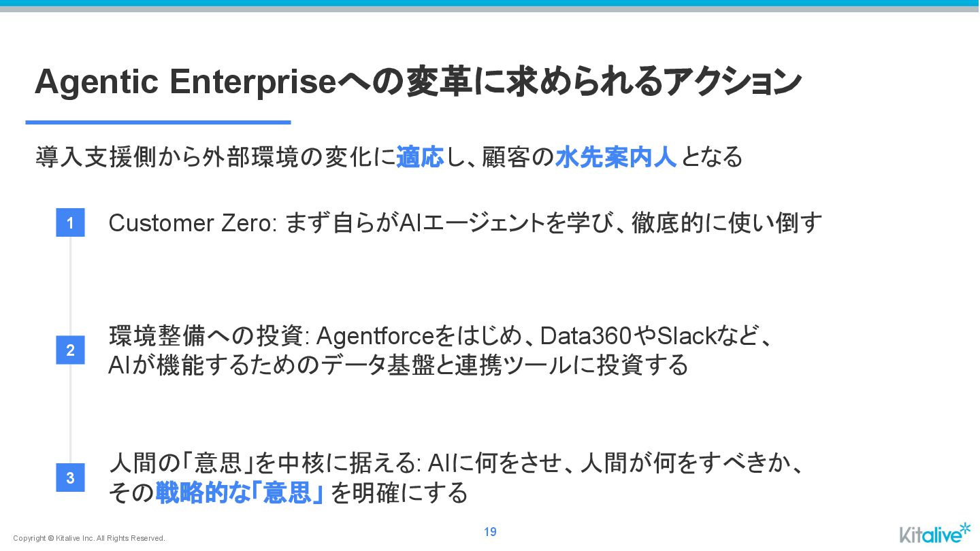Viewport: 980px width, 551px height.
Task: Click page number 19
Action: 490,532
